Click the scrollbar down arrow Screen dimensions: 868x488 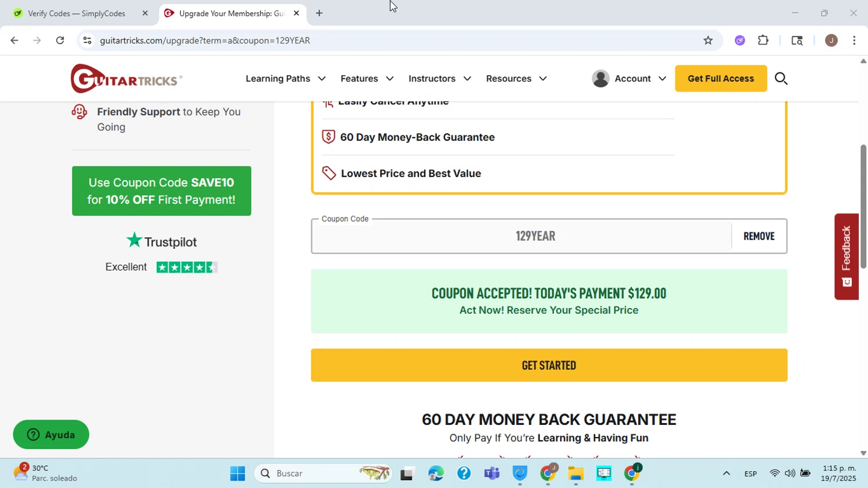point(863,453)
